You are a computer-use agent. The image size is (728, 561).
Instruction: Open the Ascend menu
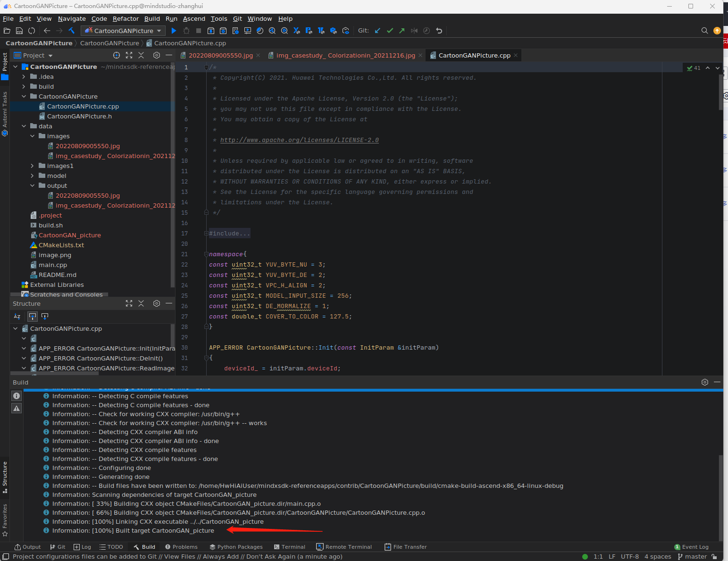coord(194,19)
